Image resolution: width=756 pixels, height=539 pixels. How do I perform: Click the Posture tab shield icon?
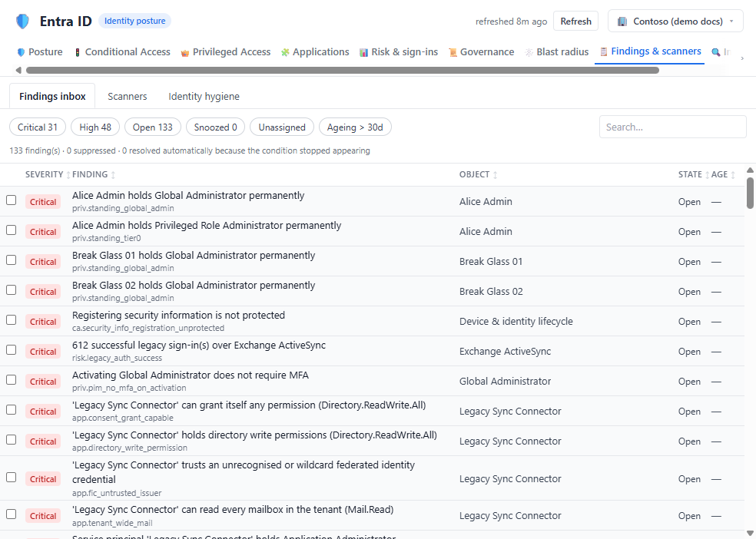click(x=21, y=52)
